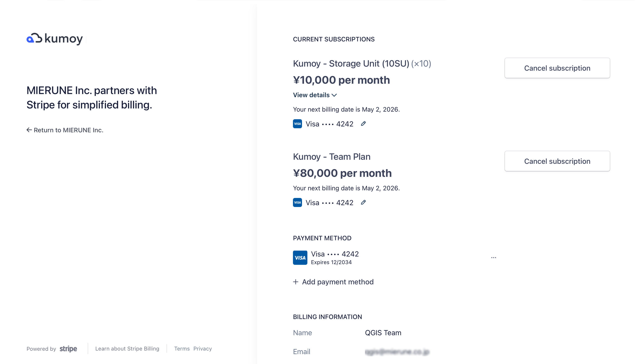
Task: Click the small Visa icon under Storage Unit
Action: 297,124
